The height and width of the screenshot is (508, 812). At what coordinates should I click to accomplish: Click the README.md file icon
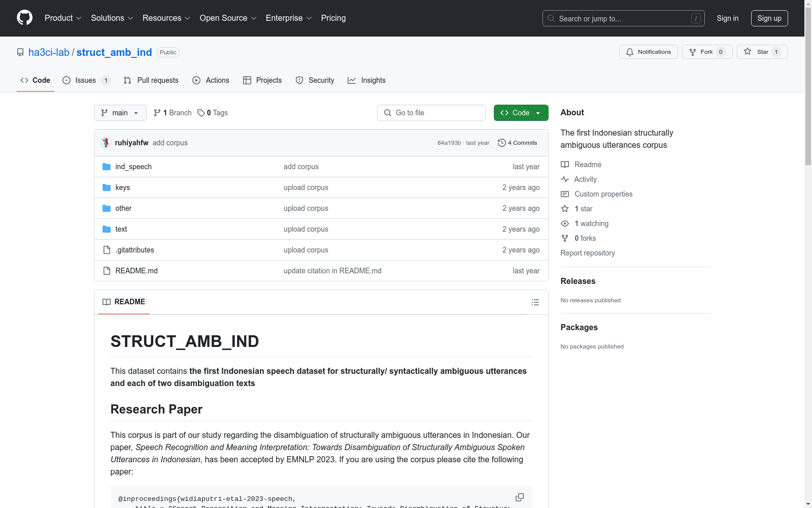[x=107, y=271]
